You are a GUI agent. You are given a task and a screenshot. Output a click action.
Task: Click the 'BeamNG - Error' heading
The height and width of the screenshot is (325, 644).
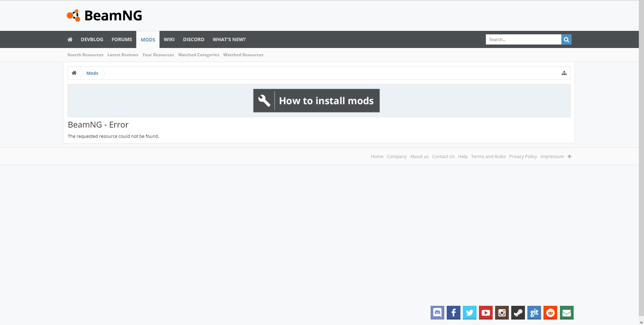[98, 125]
